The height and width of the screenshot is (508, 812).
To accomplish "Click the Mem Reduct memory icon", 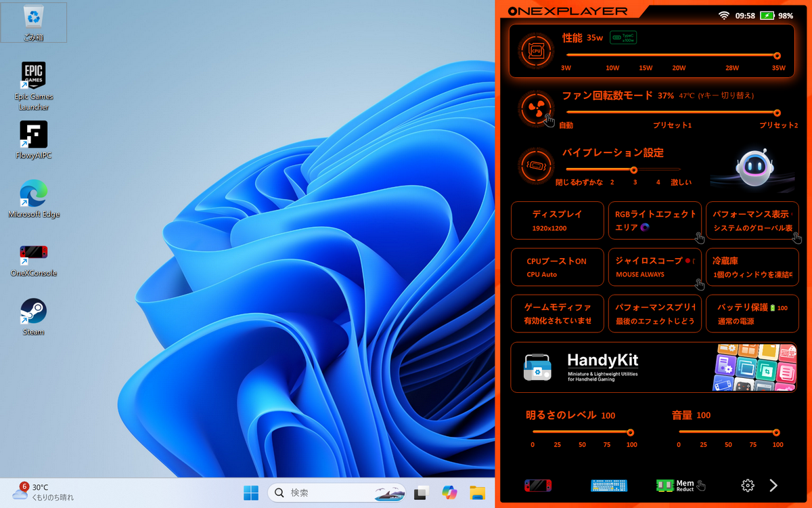I will (675, 485).
